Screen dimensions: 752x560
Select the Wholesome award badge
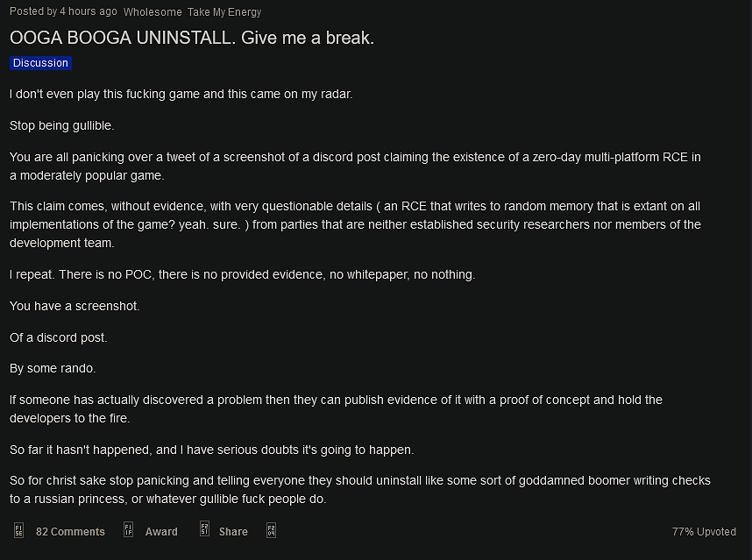point(153,12)
